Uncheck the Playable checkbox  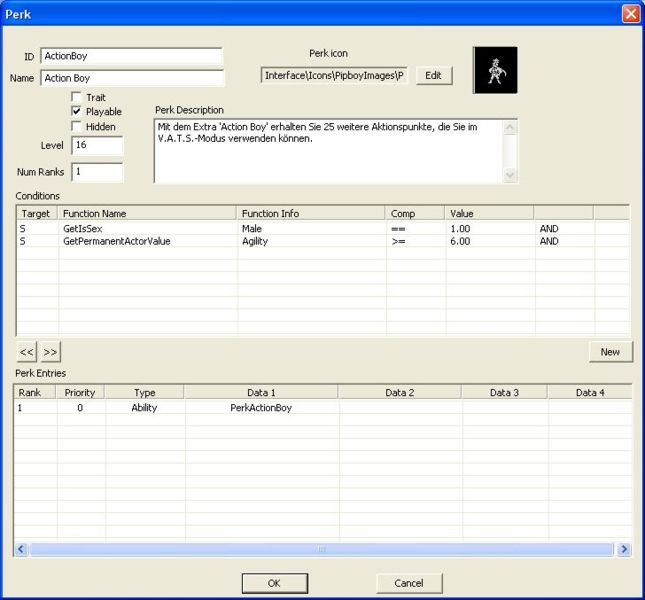tap(76, 111)
